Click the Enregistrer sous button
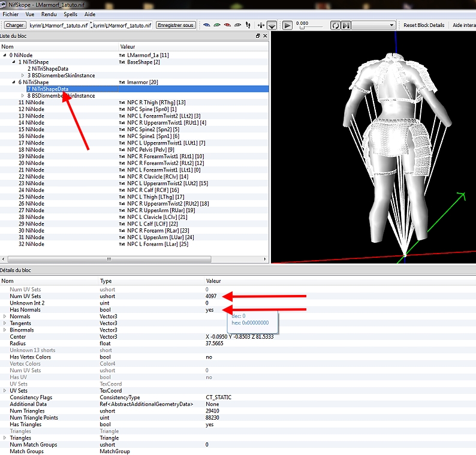This screenshot has width=476, height=455. [176, 25]
